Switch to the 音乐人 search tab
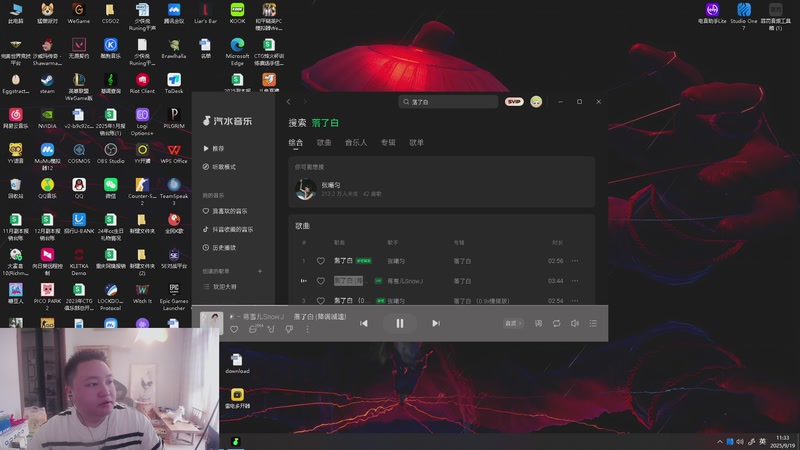The image size is (800, 450). (x=356, y=142)
